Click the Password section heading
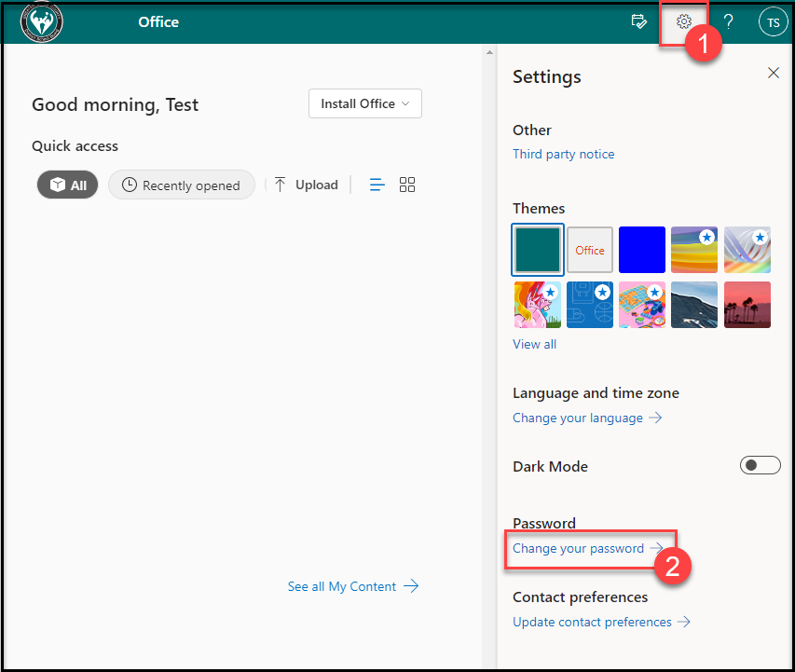This screenshot has height=672, width=795. tap(544, 523)
